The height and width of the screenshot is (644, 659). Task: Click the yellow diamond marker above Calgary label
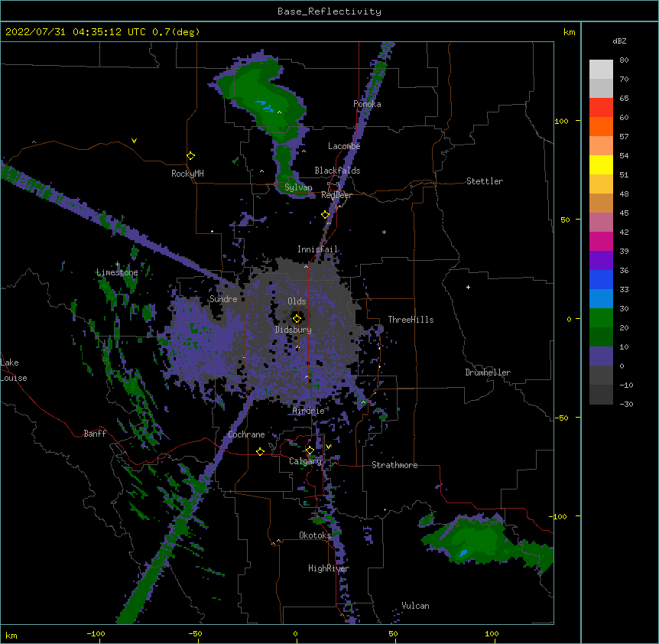click(x=310, y=450)
